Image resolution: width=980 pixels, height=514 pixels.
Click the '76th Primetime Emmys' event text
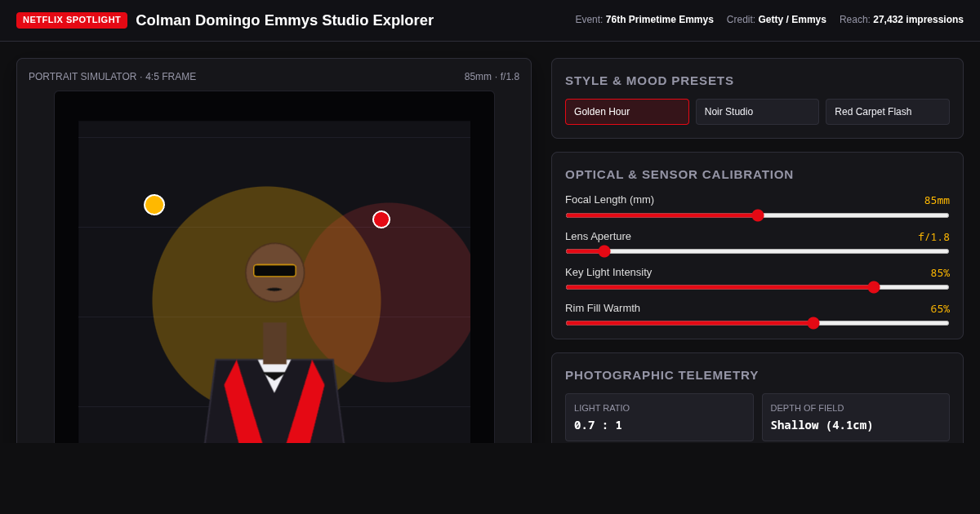pyautogui.click(x=660, y=20)
